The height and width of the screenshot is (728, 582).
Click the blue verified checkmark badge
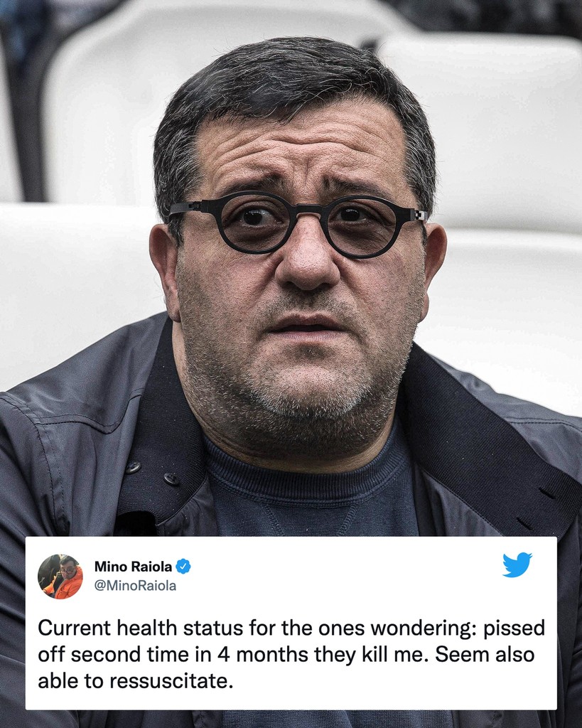click(183, 567)
